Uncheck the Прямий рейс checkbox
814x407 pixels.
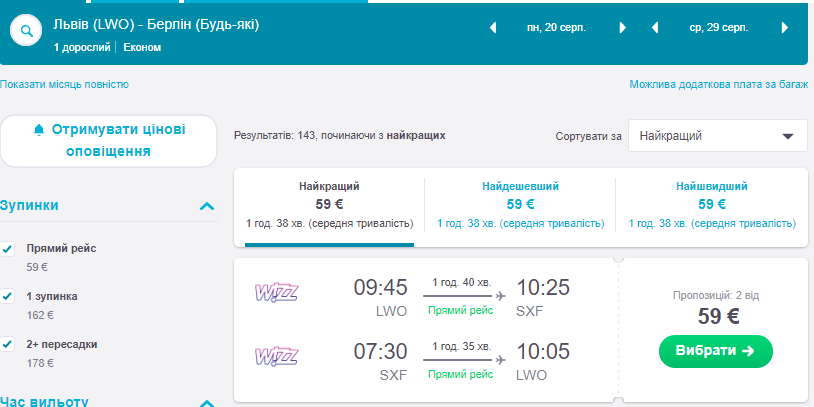click(8, 248)
